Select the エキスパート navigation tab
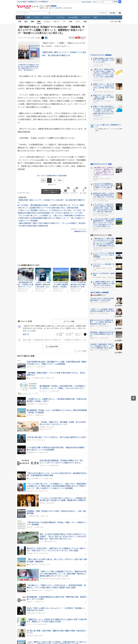Image resolution: width=138 pixels, height=644 pixels. click(48, 17)
